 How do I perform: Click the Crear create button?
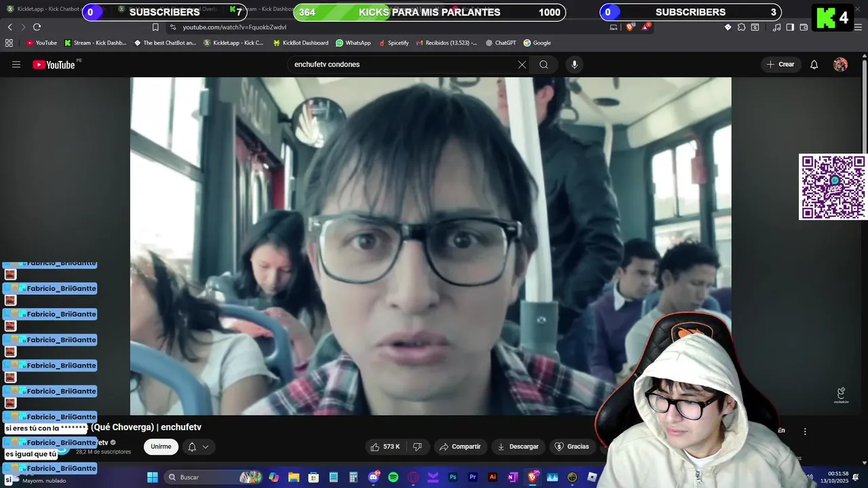[x=780, y=64]
